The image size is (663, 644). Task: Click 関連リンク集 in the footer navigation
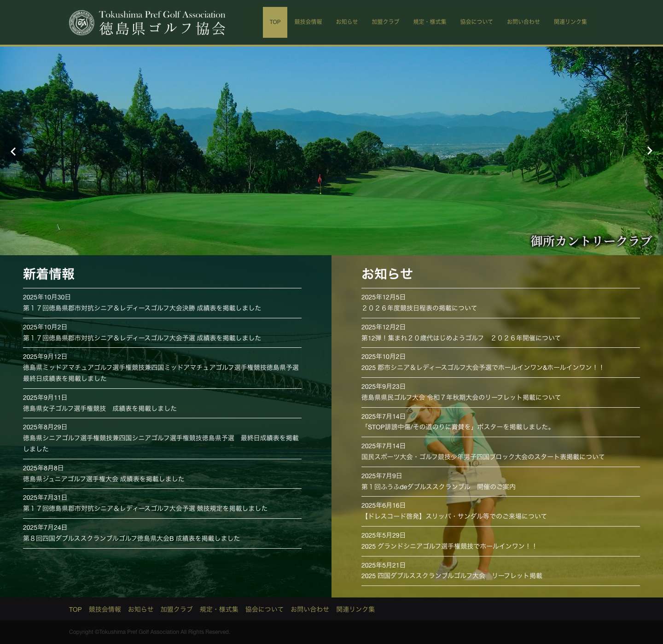[355, 609]
